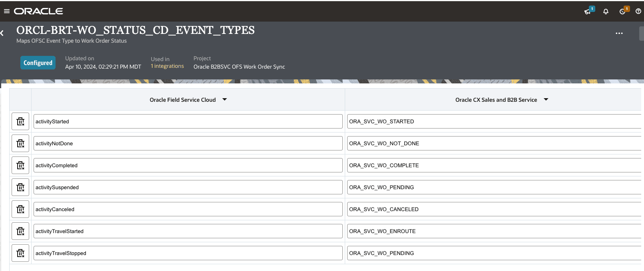Open the announcements megaphone icon
644x271 pixels.
[588, 12]
